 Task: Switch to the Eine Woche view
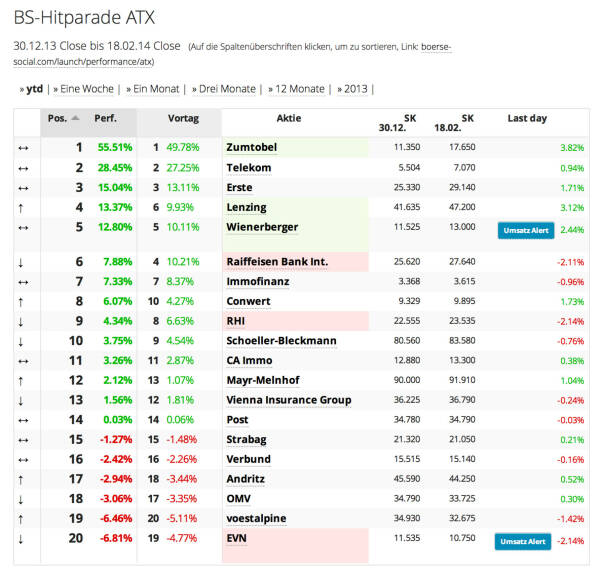[x=85, y=89]
